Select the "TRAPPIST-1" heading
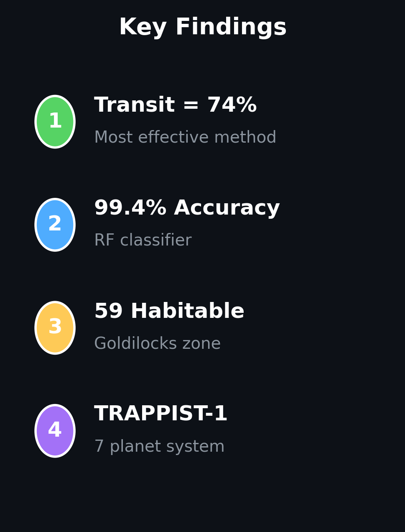 coord(160,414)
